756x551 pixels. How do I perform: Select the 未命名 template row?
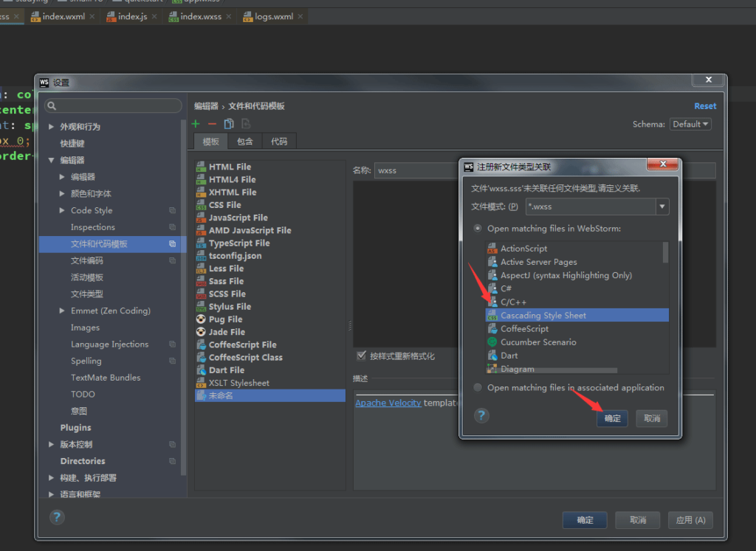tap(270, 395)
